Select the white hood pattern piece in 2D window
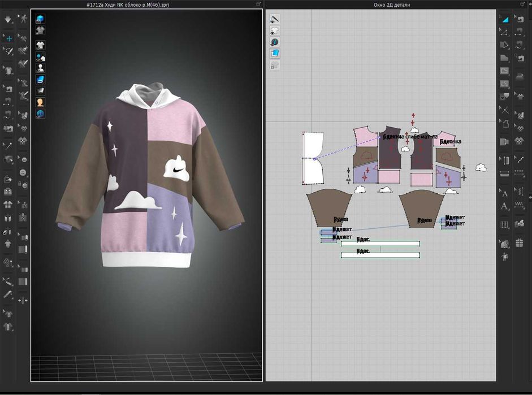532x395 pixels. point(313,158)
